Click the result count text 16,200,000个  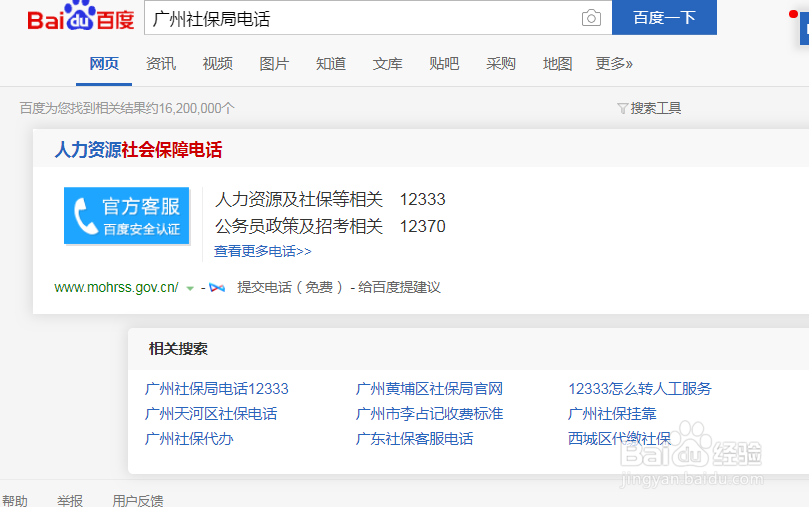[x=197, y=108]
